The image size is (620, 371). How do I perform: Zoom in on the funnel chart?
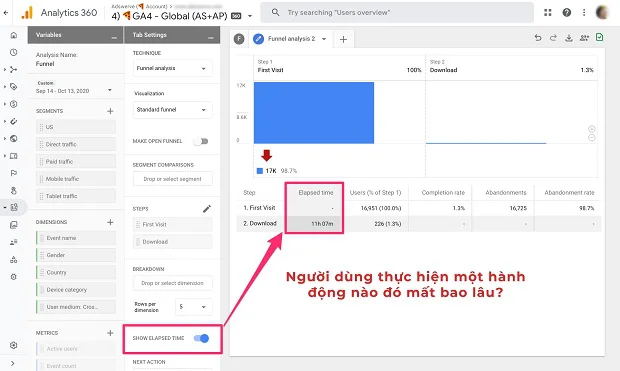[x=592, y=129]
